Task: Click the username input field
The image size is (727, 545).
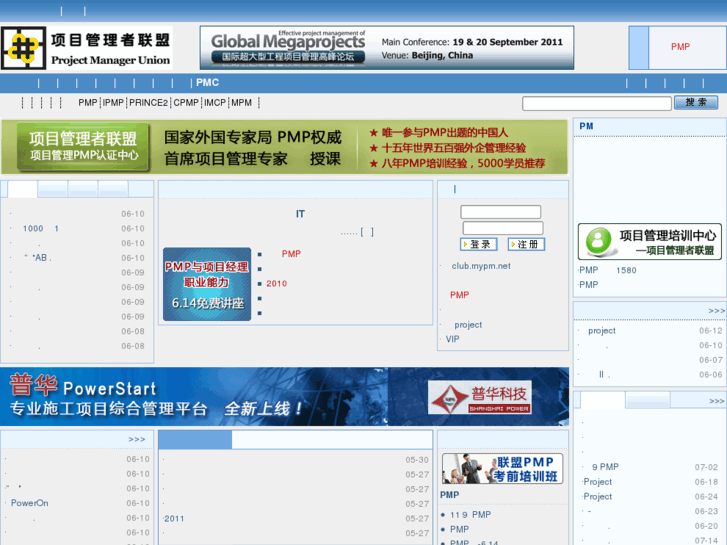Action: point(501,212)
